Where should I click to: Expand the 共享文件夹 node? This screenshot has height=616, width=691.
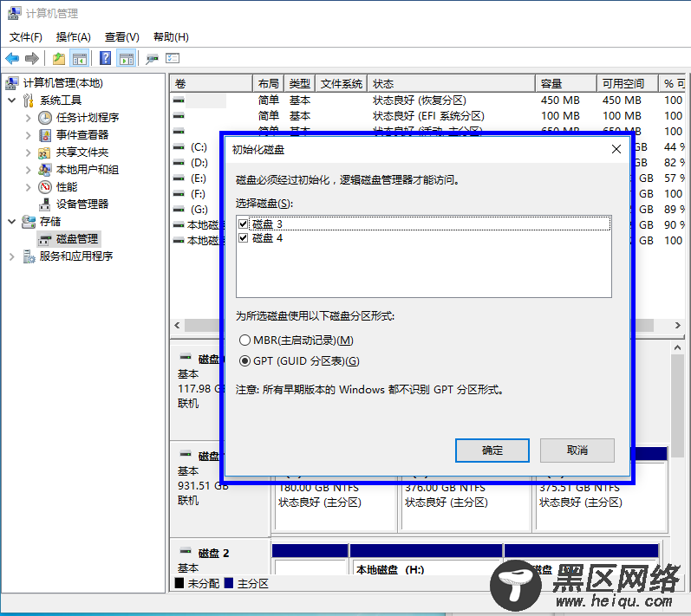pyautogui.click(x=29, y=152)
